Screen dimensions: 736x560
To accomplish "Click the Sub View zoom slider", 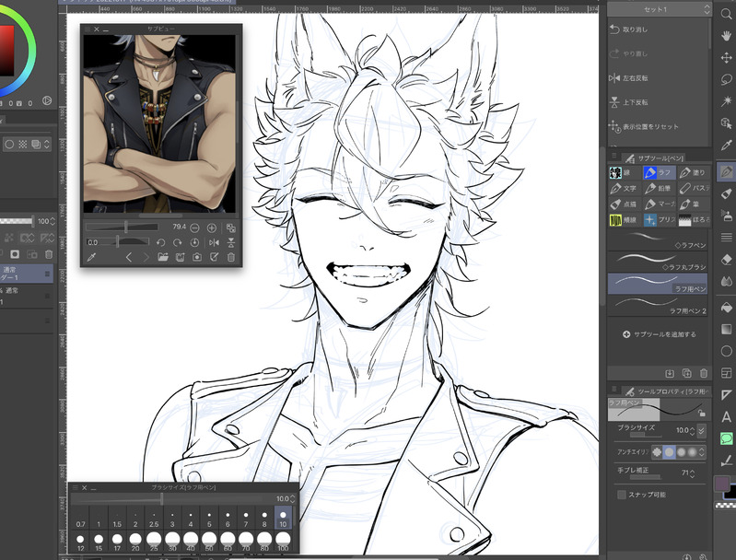I will point(122,227).
